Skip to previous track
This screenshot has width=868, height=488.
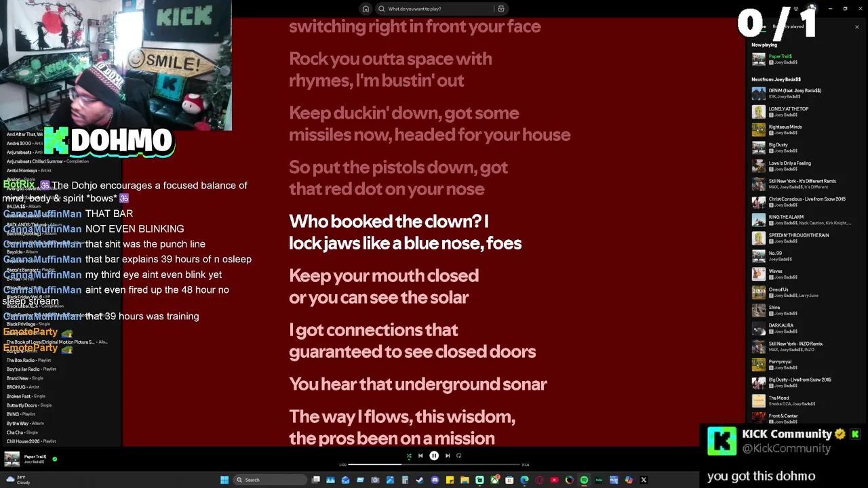pyautogui.click(x=420, y=456)
